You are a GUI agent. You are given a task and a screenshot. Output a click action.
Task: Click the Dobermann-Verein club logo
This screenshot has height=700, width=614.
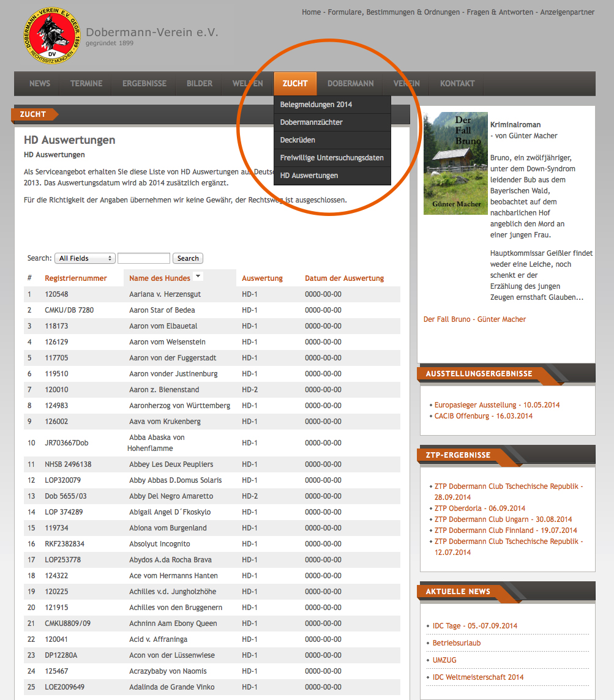(x=53, y=36)
